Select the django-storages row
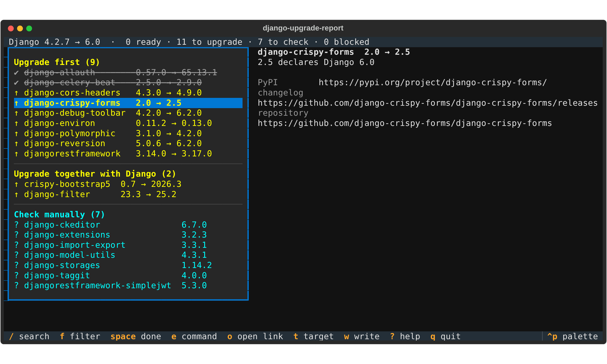This screenshot has width=607, height=364. 128,265
